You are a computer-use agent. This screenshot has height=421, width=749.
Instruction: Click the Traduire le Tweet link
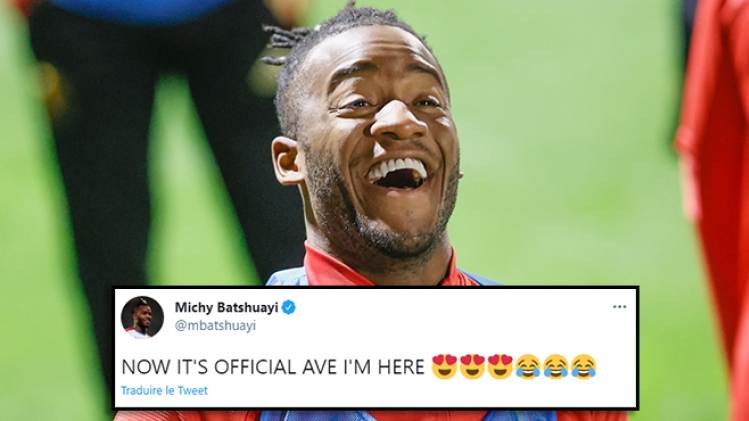pos(164,390)
